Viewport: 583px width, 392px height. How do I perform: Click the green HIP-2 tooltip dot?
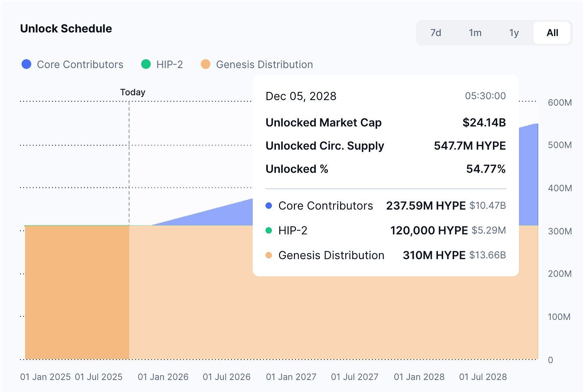[269, 231]
